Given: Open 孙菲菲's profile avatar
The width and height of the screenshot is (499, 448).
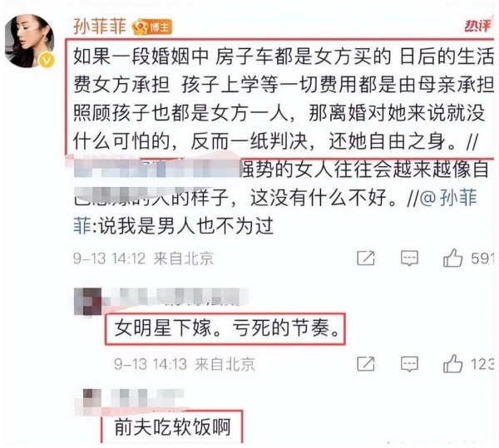Looking at the screenshot, I should click(29, 41).
